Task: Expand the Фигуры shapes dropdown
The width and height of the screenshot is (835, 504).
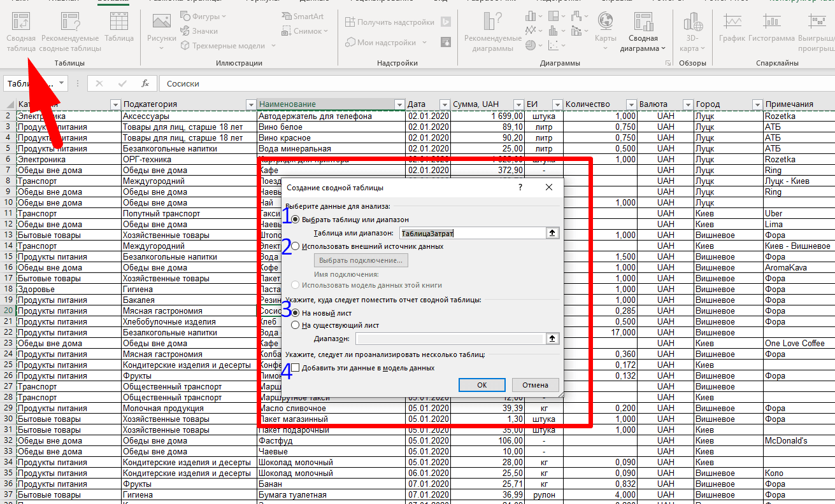Action: 224,16
